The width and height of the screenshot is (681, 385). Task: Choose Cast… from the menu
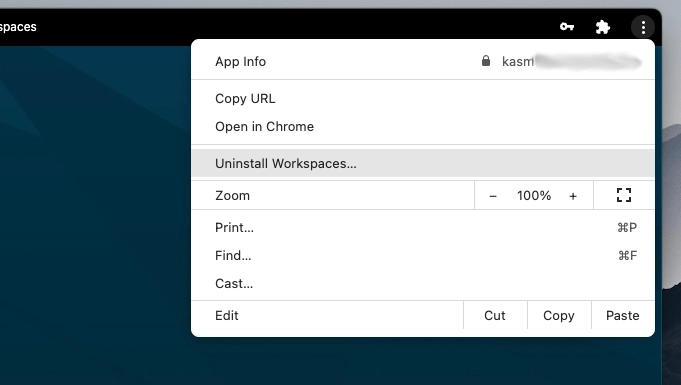point(423,283)
